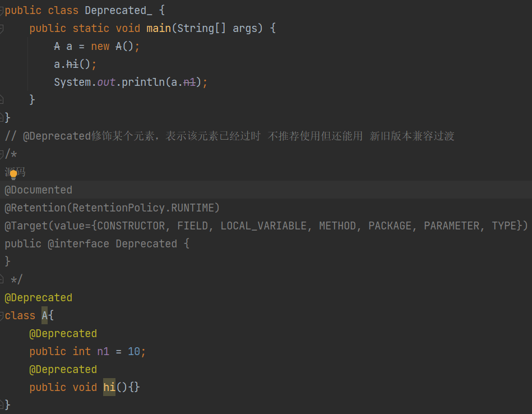Place the caret on the @Documented line
This screenshot has height=414, width=532.
tap(266, 190)
